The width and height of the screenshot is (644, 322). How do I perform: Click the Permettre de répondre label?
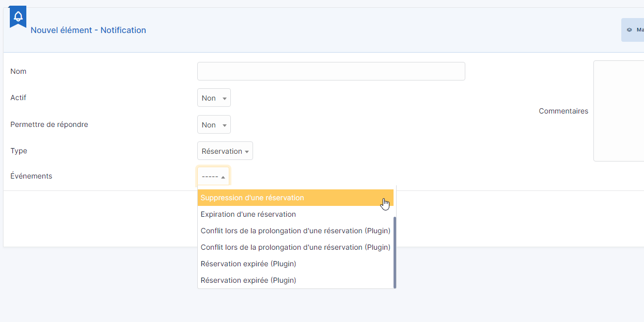coord(49,124)
